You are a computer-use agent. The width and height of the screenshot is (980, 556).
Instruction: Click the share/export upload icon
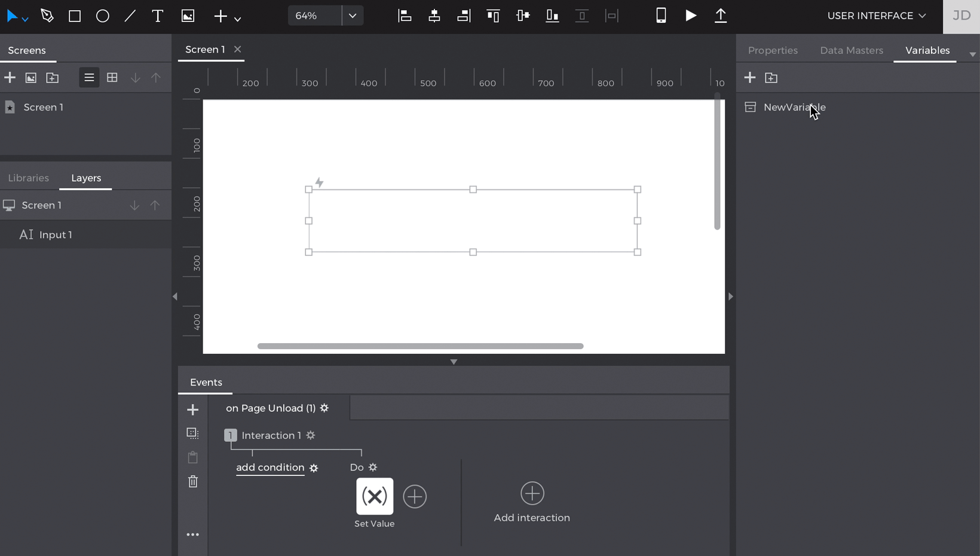pyautogui.click(x=721, y=16)
